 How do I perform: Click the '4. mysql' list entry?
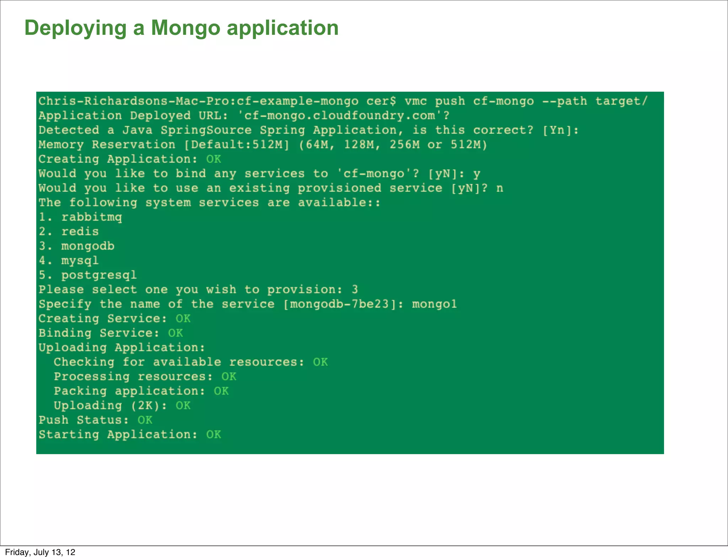(69, 261)
